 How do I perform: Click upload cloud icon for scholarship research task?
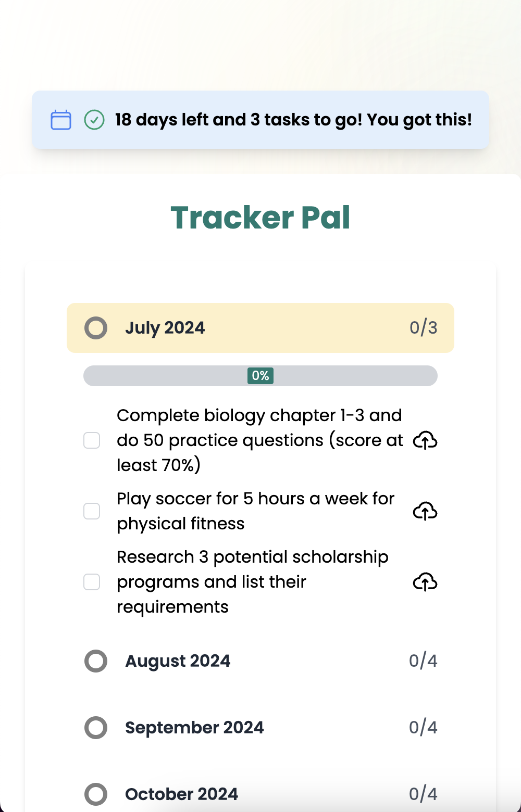point(425,582)
